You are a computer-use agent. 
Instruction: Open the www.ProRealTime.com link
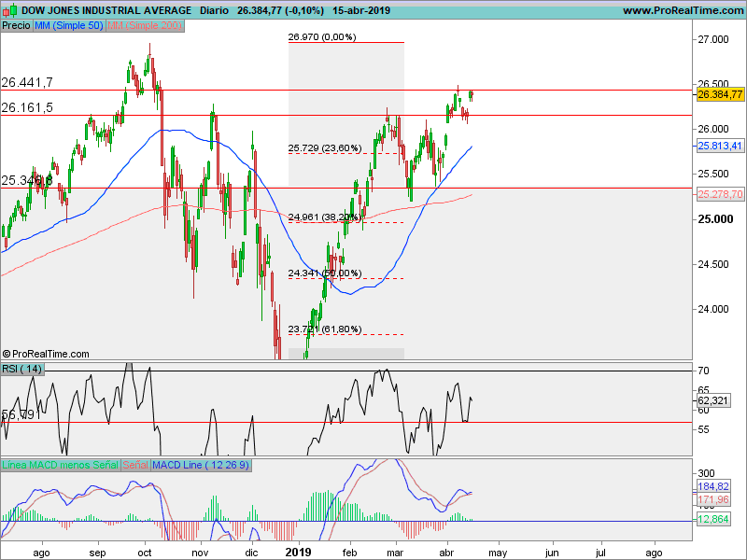click(684, 10)
